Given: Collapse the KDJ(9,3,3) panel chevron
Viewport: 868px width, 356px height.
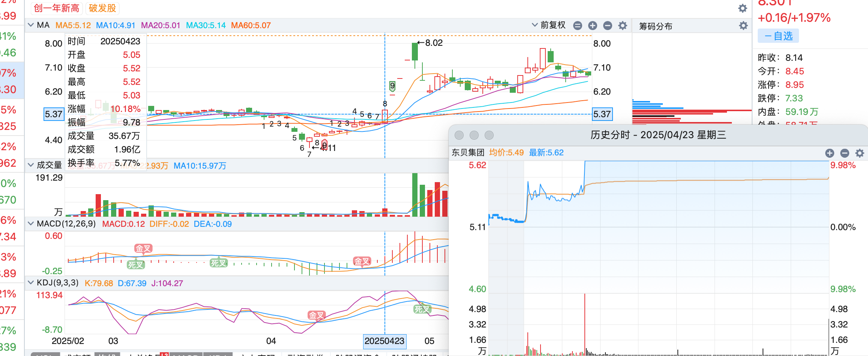Looking at the screenshot, I should (x=31, y=283).
